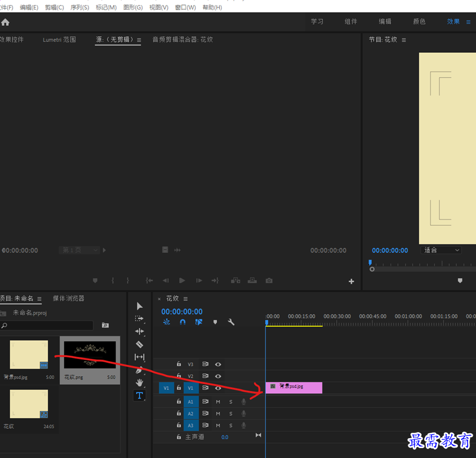Image resolution: width=476 pixels, height=458 pixels.
Task: Export frame with the camera icon
Action: click(x=269, y=280)
